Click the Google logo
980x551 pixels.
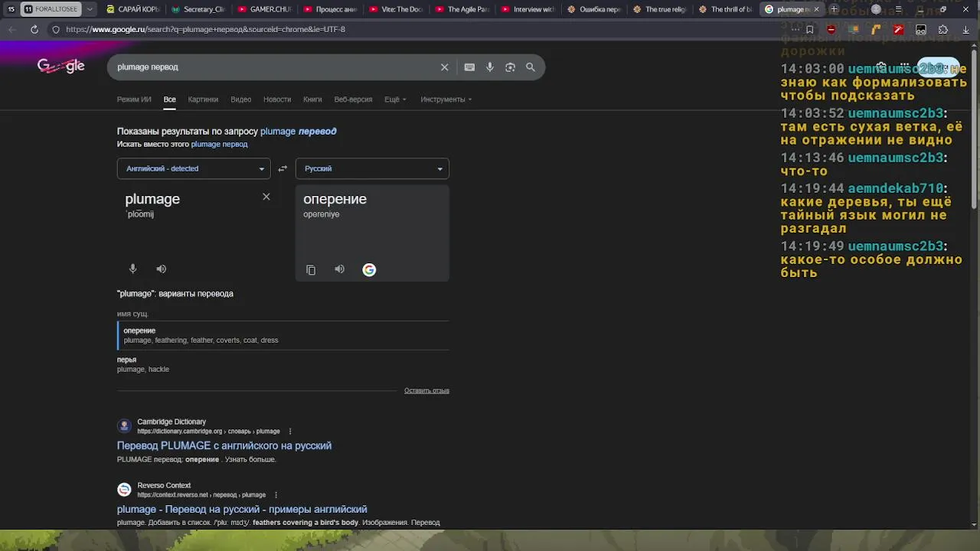61,67
